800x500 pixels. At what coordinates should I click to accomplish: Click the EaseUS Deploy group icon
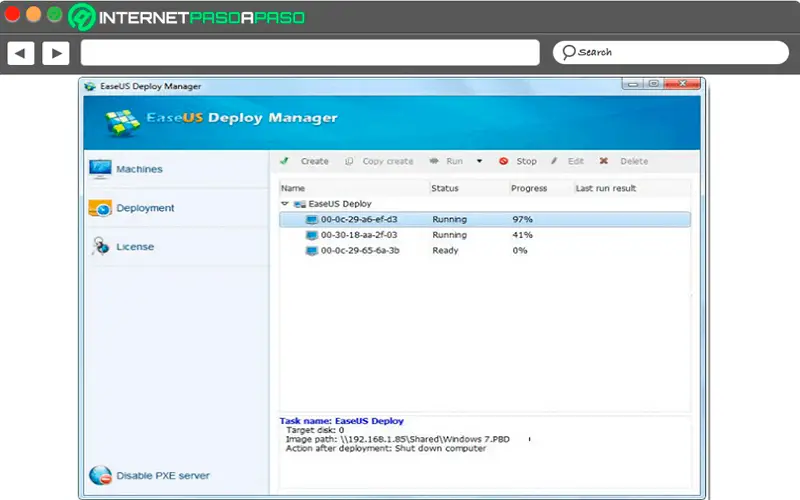(300, 204)
